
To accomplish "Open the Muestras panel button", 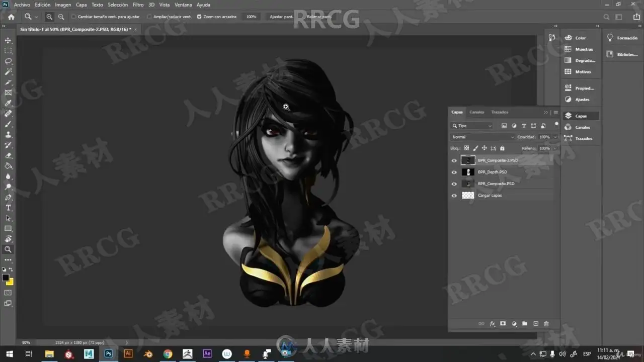I will coord(580,49).
